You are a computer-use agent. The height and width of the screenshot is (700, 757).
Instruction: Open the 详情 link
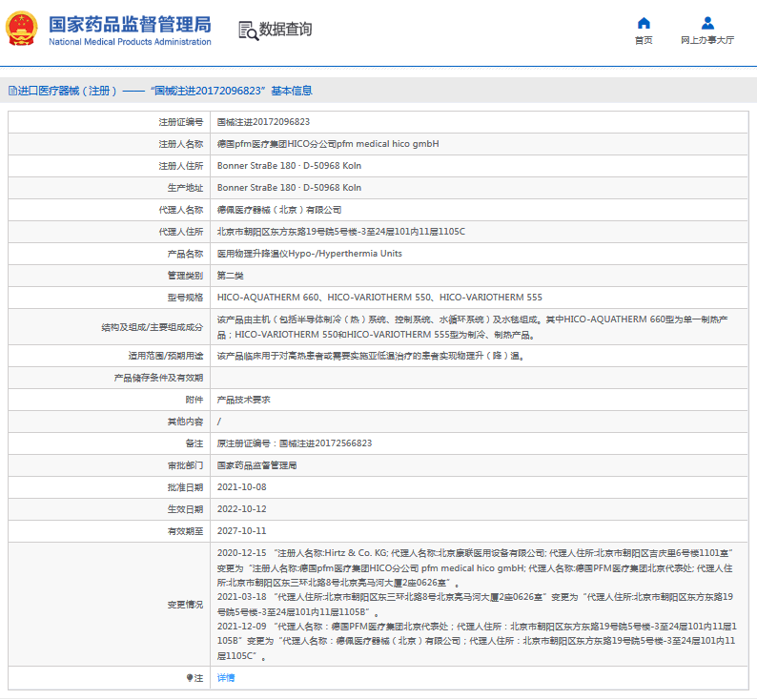point(225,678)
